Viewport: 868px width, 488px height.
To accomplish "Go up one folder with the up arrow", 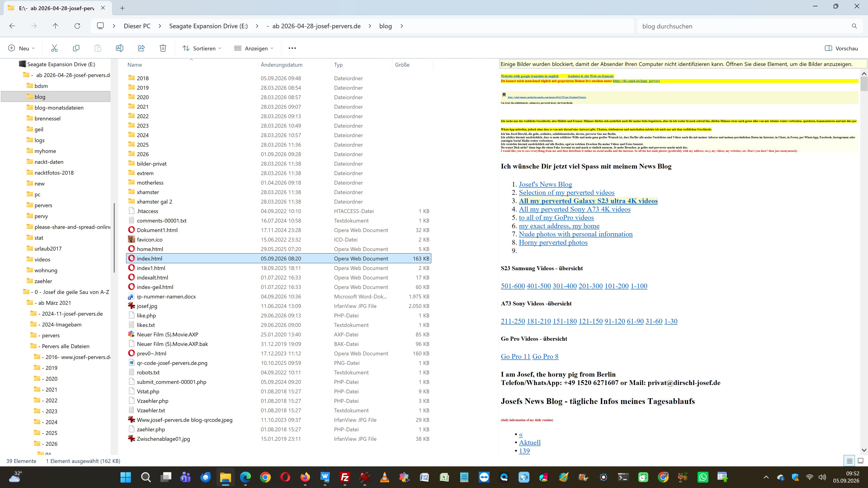I will click(x=55, y=26).
